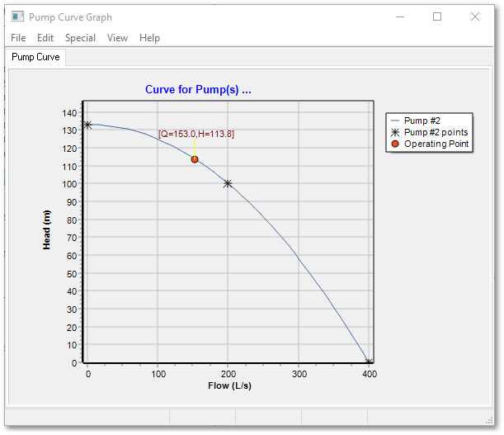This screenshot has width=504, height=435.
Task: Open the Edit menu
Action: point(45,38)
